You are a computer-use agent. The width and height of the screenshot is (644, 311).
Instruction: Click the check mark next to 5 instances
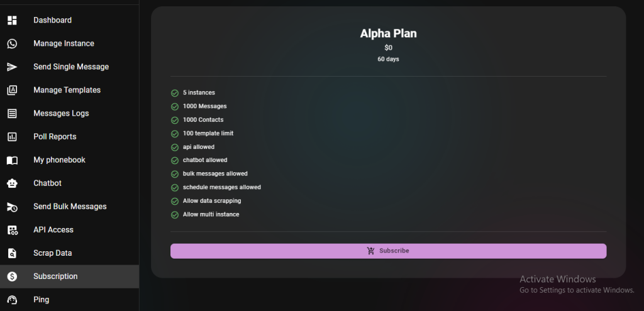175,93
